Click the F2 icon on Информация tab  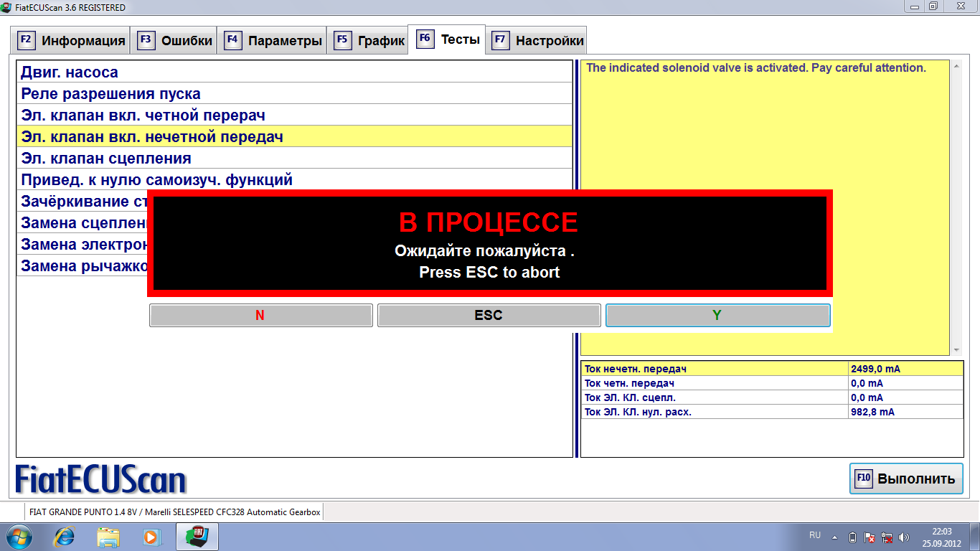[26, 40]
